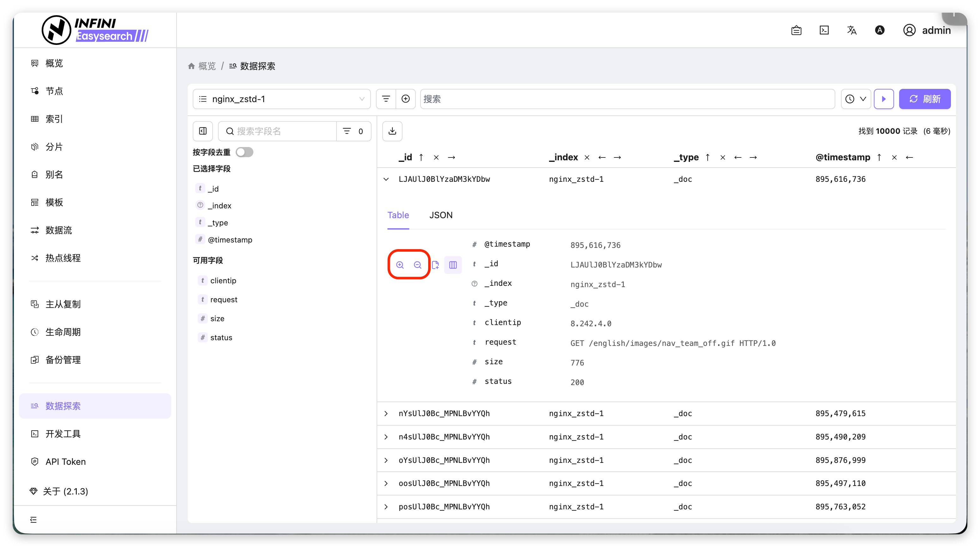Click the download results icon
Viewport: 980px width, 547px height.
click(x=392, y=131)
